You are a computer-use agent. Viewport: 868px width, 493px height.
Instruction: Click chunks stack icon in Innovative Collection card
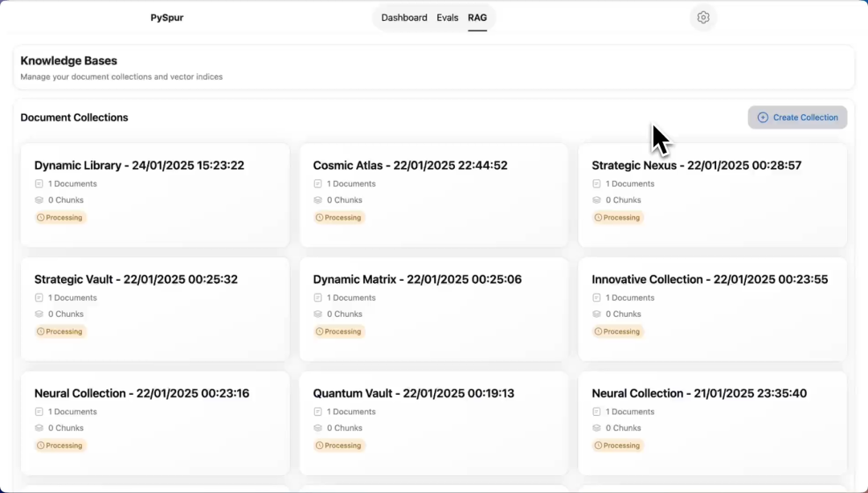596,314
